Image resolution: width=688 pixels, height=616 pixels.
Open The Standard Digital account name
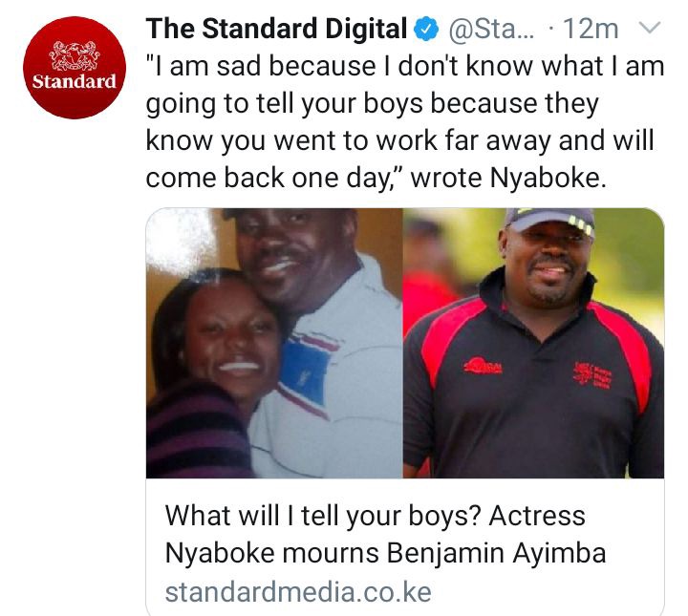pos(276,29)
